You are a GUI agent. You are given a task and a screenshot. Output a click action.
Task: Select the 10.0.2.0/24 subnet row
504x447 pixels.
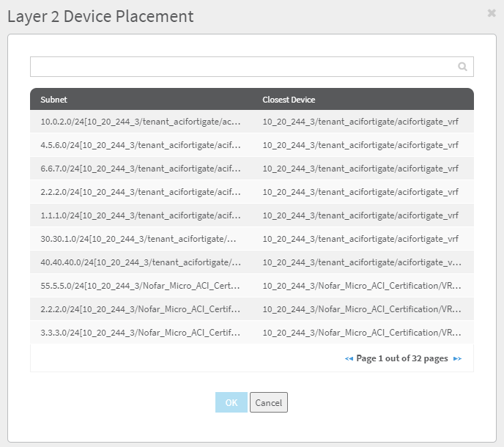(140, 122)
